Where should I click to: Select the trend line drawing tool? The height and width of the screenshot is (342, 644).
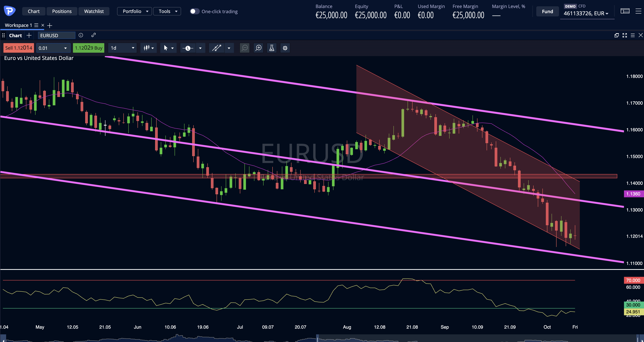[x=217, y=48]
